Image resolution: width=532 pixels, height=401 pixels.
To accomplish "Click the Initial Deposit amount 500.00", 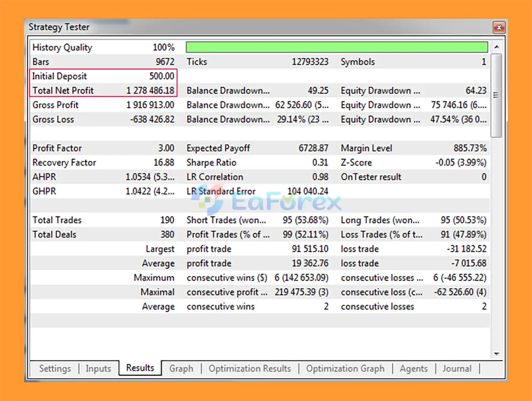I will (x=162, y=76).
